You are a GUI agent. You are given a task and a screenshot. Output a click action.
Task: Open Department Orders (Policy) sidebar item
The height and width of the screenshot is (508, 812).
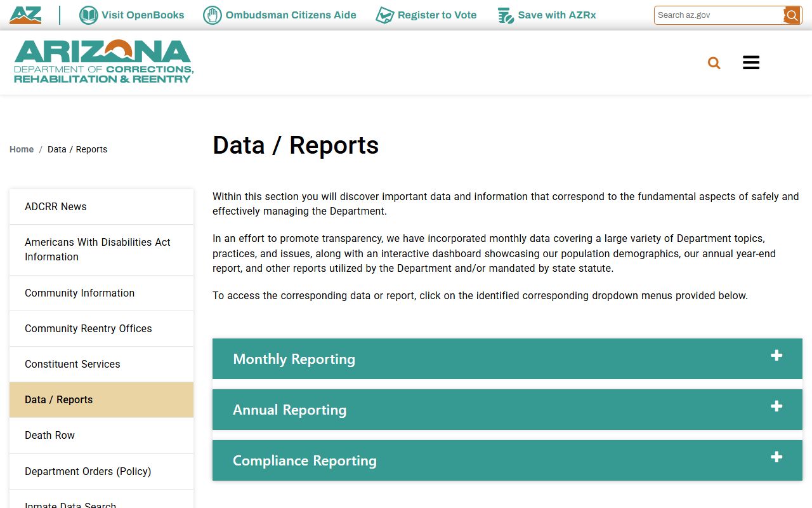101,471
